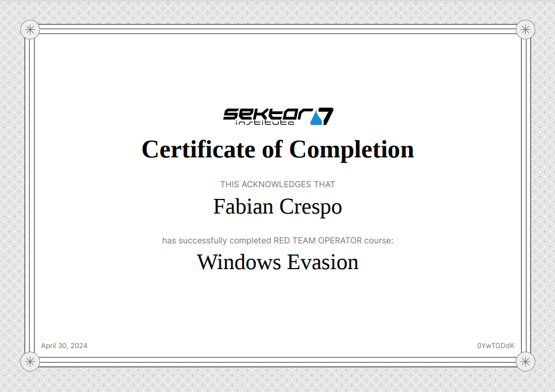
Task: Click the certificate ID 0YwTGDdK
Action: pos(495,346)
